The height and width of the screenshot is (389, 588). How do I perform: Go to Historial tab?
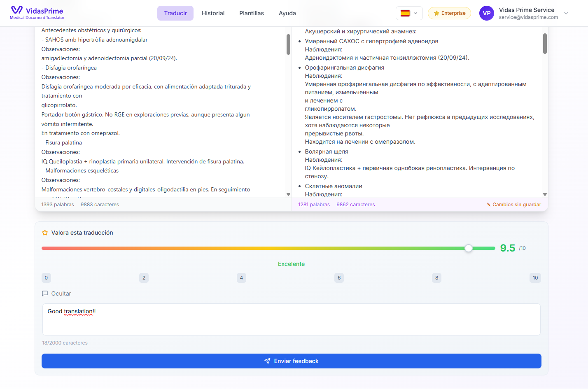[x=213, y=13]
